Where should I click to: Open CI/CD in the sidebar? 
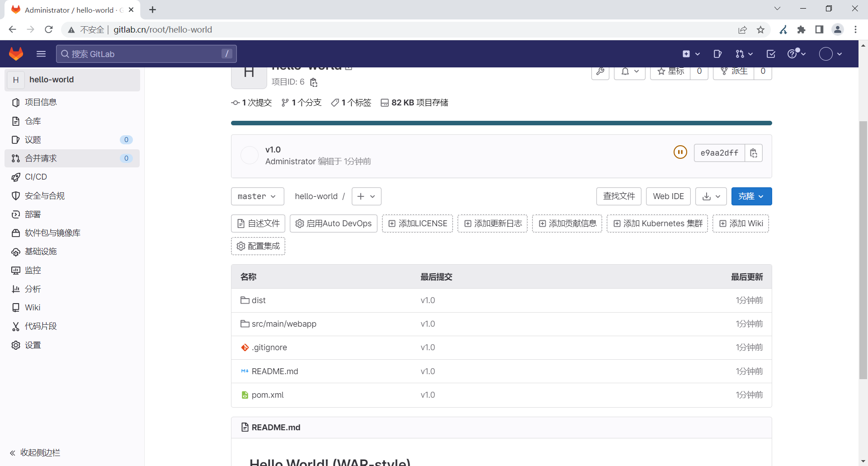(72, 177)
